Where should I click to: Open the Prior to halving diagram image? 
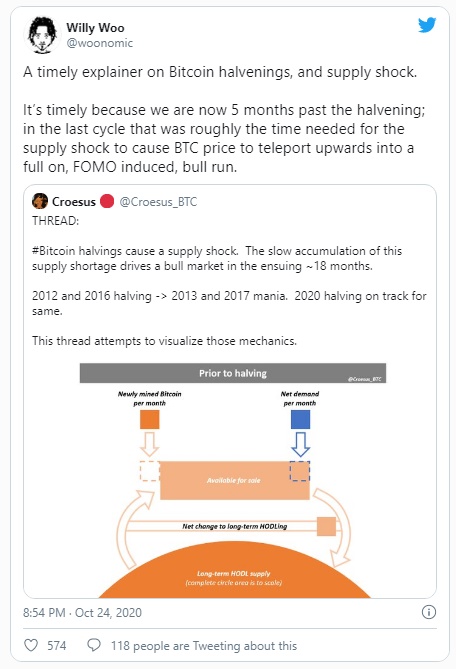tap(233, 480)
